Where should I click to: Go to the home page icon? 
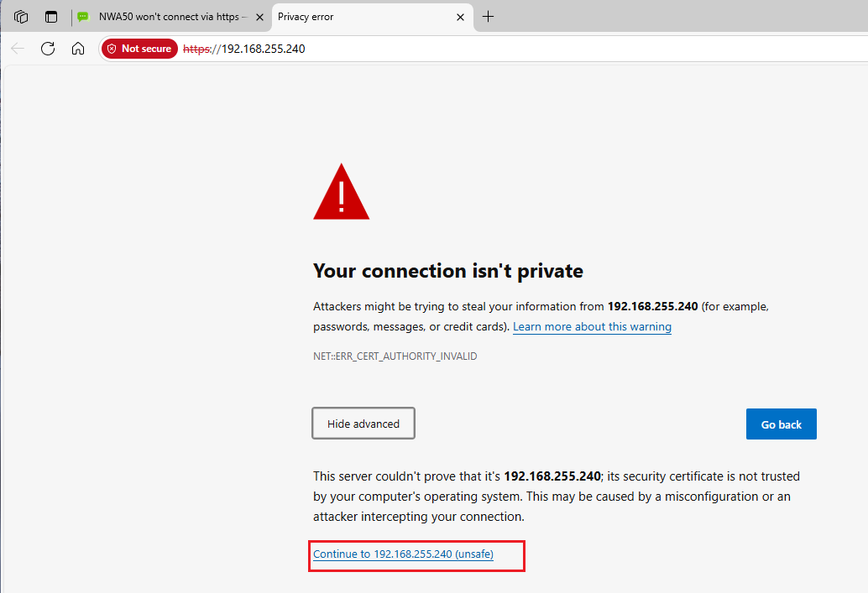click(x=78, y=49)
